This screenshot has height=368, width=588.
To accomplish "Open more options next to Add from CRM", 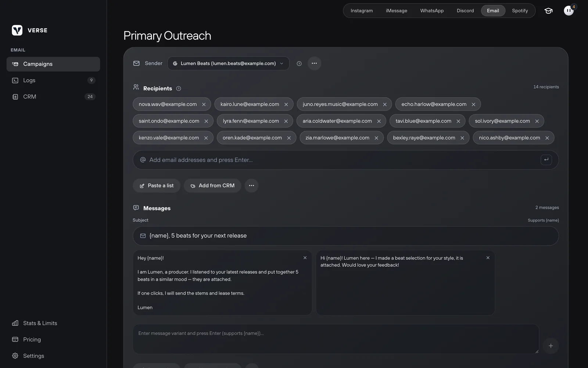I will pyautogui.click(x=251, y=185).
